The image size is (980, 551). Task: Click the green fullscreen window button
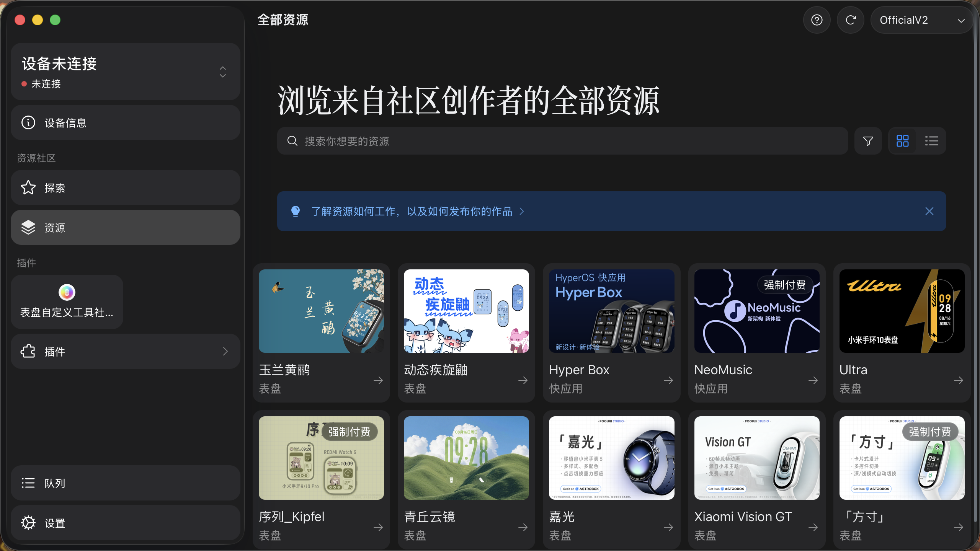coord(55,20)
